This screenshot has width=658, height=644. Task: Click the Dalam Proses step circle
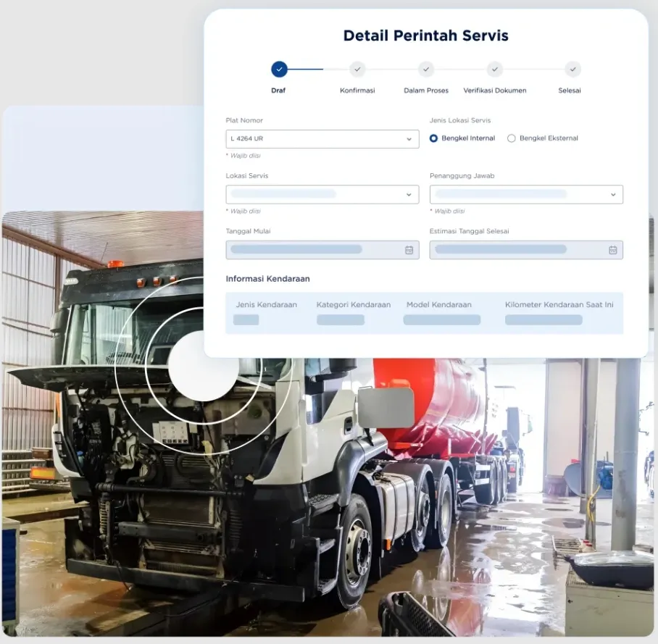tap(426, 70)
